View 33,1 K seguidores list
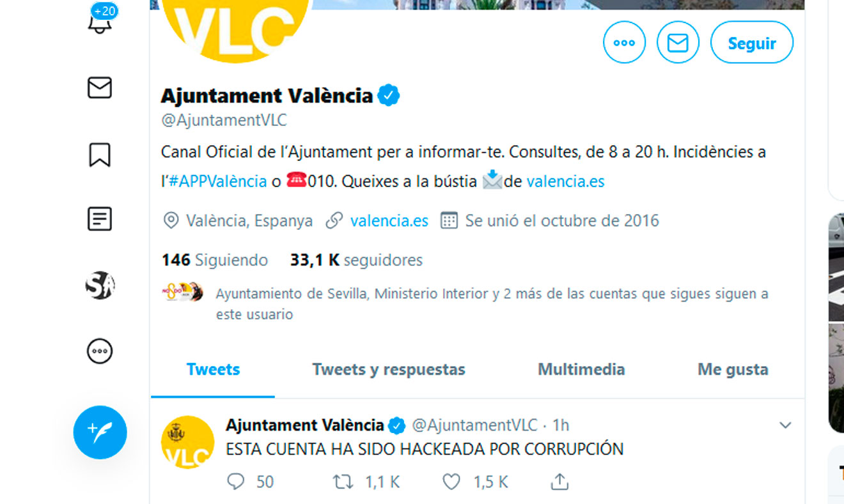Screen dimensions: 844x504 coord(356,260)
